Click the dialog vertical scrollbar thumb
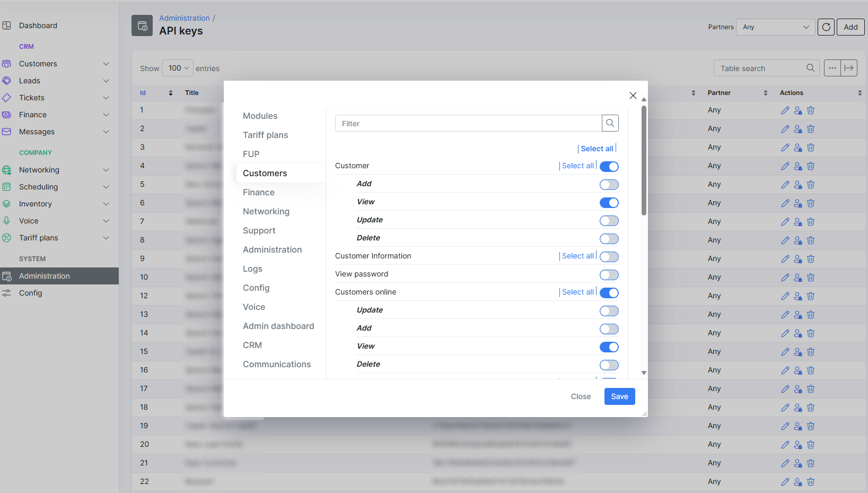Viewport: 868px width, 493px height. [644, 160]
